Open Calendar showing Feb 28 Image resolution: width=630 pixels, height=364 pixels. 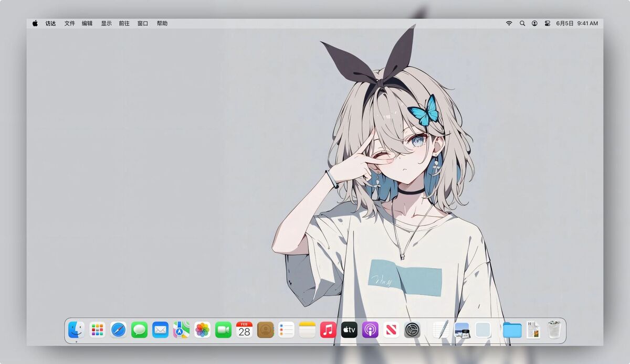[x=244, y=330]
